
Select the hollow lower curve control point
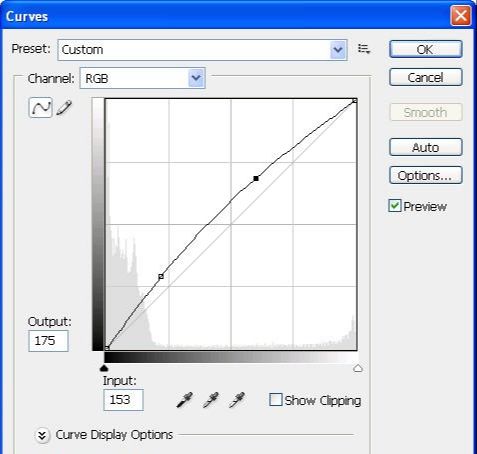[x=161, y=276]
